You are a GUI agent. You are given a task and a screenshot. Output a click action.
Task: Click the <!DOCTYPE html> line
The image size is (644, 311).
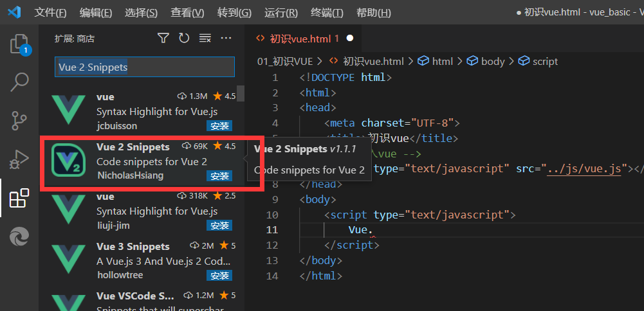click(346, 77)
